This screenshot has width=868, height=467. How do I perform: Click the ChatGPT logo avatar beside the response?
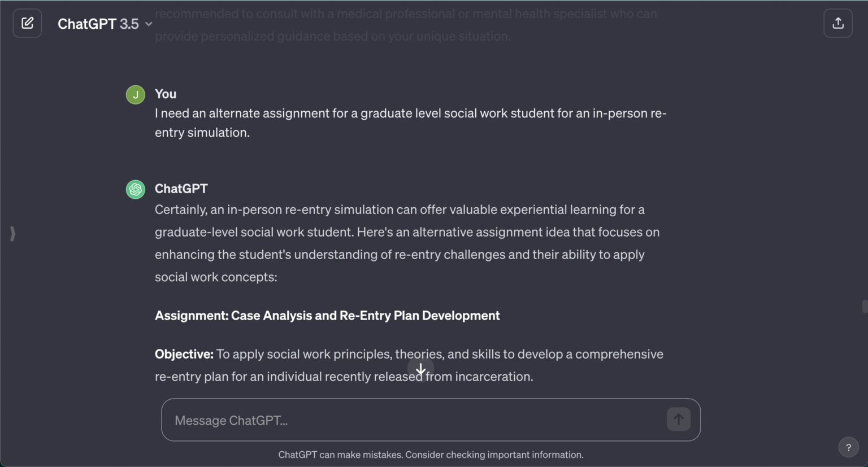(135, 189)
